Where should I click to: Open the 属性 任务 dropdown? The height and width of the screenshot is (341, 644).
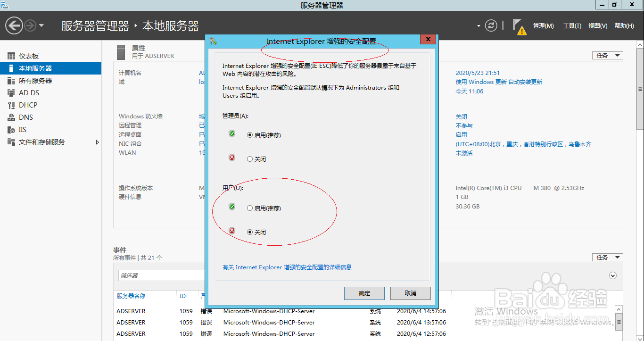point(608,56)
